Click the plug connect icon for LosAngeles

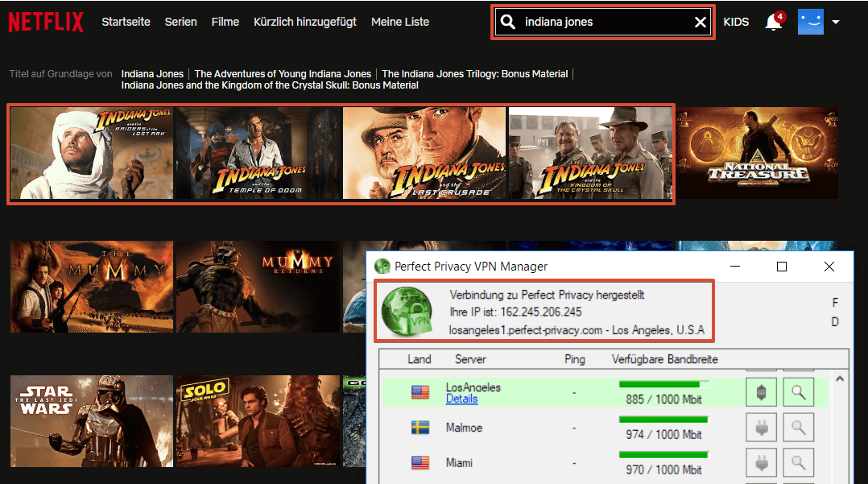point(761,393)
